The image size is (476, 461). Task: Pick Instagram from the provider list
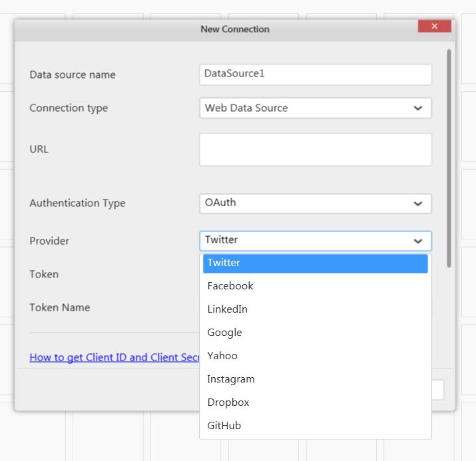[x=316, y=379]
